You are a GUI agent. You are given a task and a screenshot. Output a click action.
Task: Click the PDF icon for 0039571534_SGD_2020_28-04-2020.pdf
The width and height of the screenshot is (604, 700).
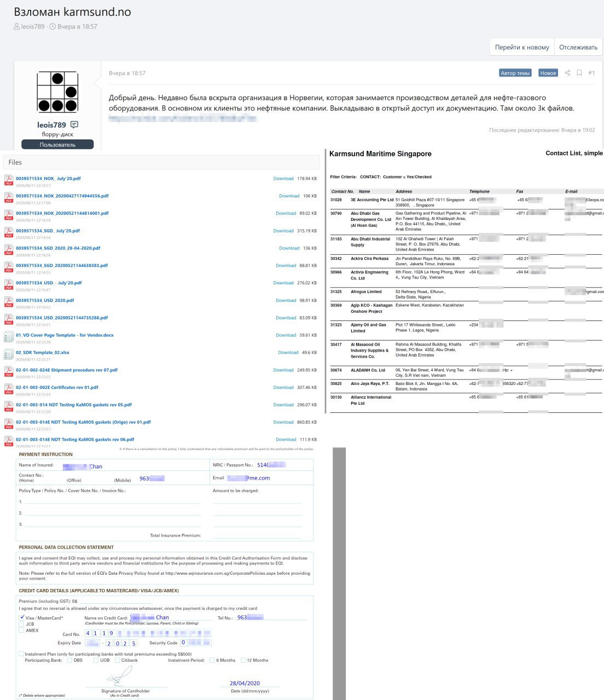click(x=9, y=250)
